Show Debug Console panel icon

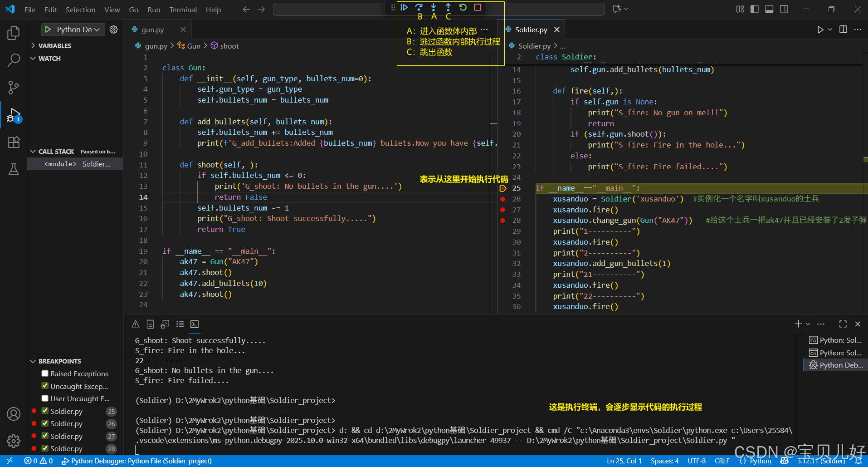165,324
